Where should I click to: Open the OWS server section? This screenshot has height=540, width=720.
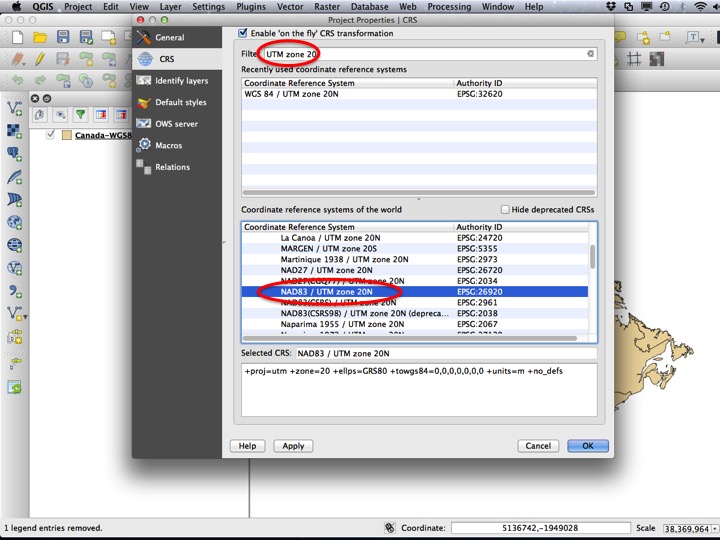click(x=177, y=124)
